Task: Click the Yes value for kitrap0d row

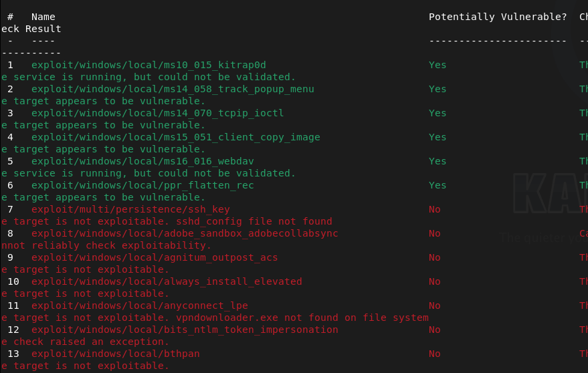Action: tap(437, 65)
